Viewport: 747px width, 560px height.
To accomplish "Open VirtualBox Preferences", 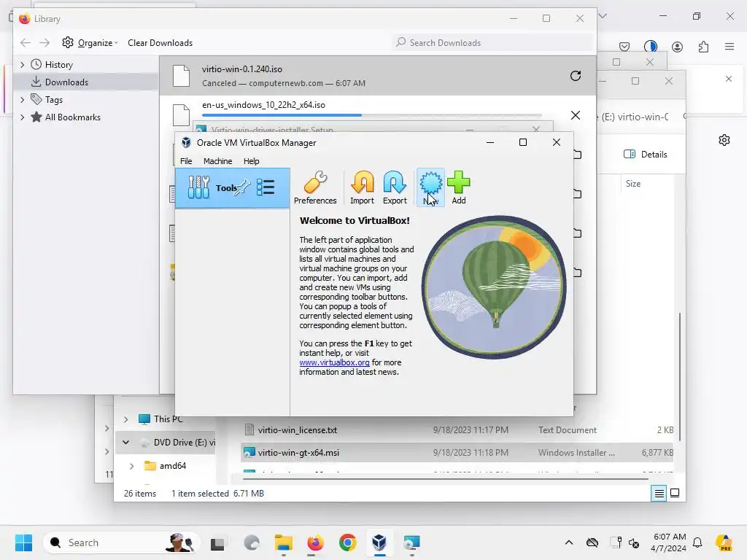I will (315, 187).
